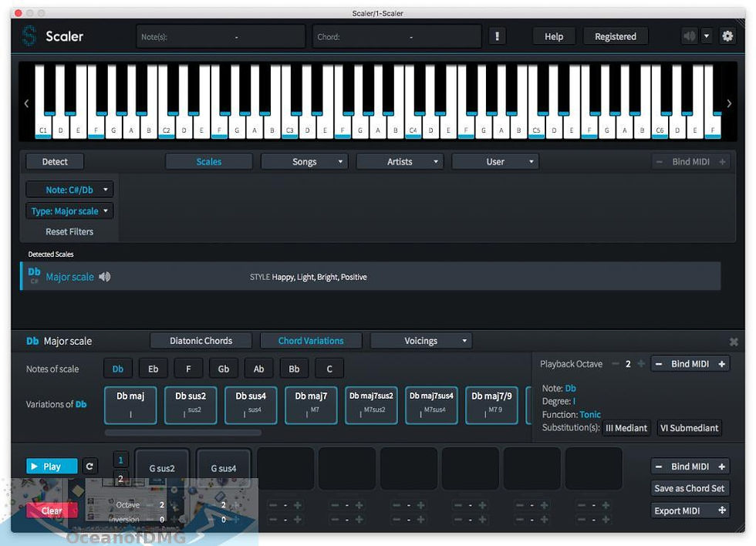Viewport: 756px width, 546px height.
Task: Select the Db Major scale result row
Action: click(370, 276)
